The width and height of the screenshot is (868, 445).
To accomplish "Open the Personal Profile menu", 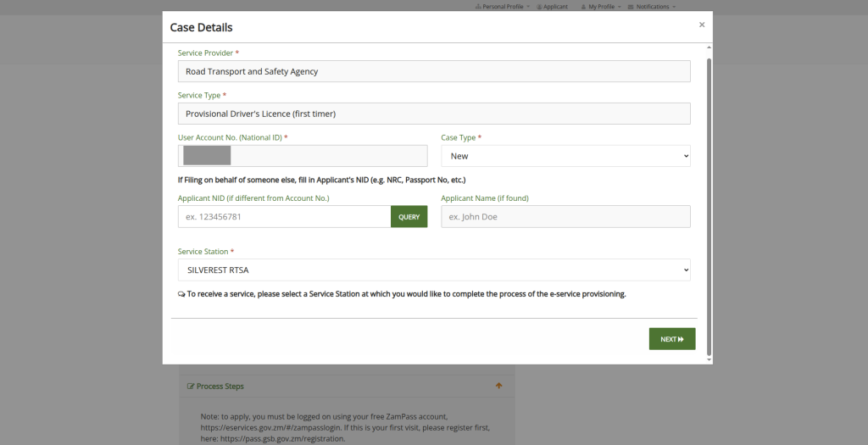I will coord(505,6).
